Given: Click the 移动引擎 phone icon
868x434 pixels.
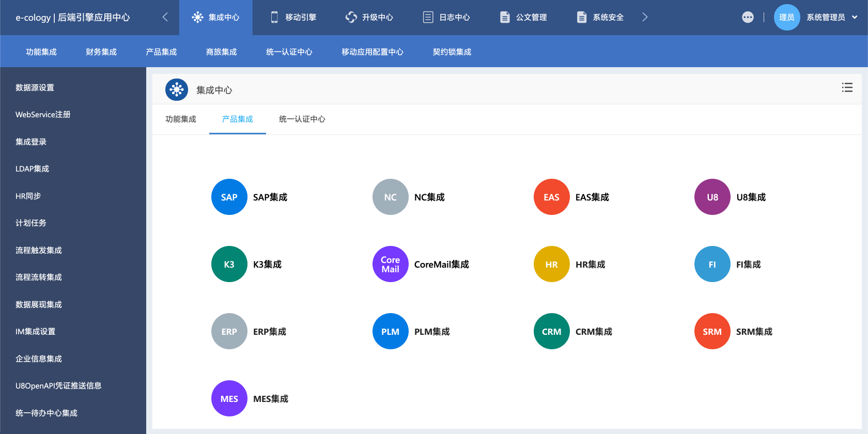Looking at the screenshot, I should click(x=274, y=17).
